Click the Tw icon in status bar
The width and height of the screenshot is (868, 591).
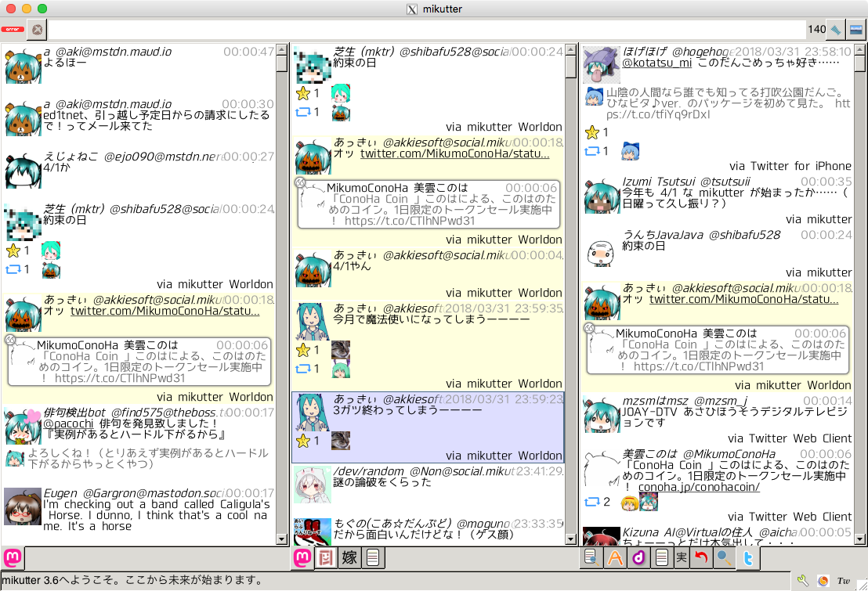pyautogui.click(x=844, y=581)
